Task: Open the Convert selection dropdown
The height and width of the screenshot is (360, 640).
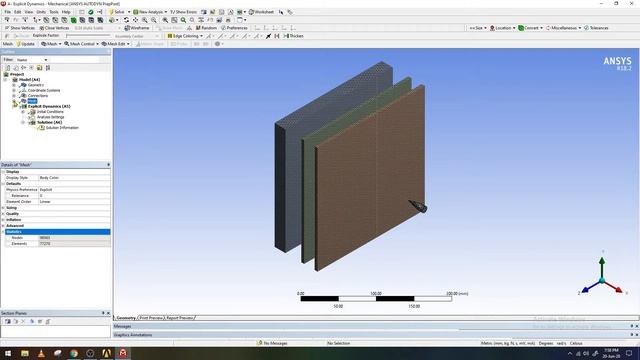Action: coord(531,28)
